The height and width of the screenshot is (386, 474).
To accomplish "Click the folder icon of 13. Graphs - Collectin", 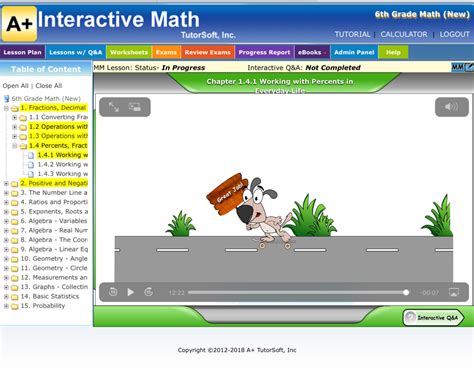I will coord(14,287).
